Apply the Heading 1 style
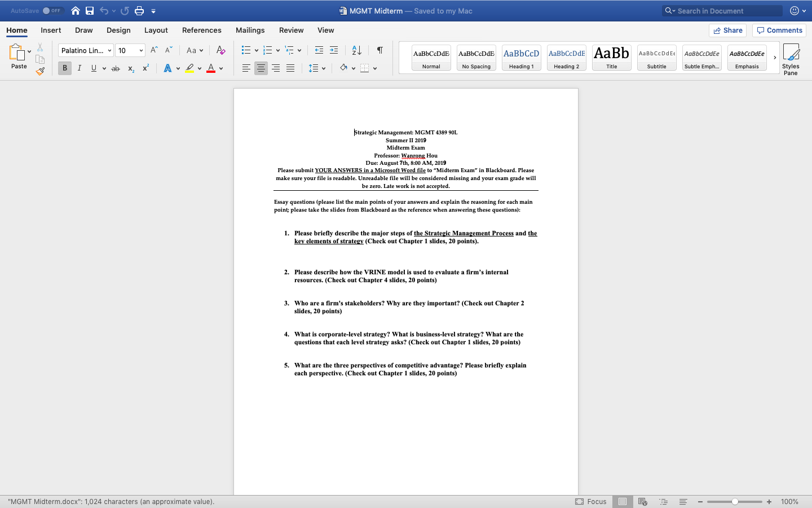The image size is (812, 508). click(x=522, y=58)
